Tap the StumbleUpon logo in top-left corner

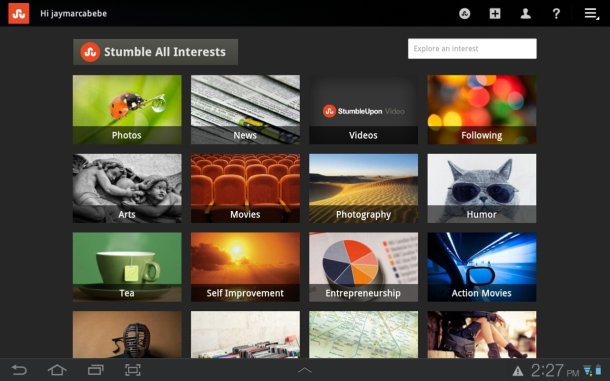[19, 13]
